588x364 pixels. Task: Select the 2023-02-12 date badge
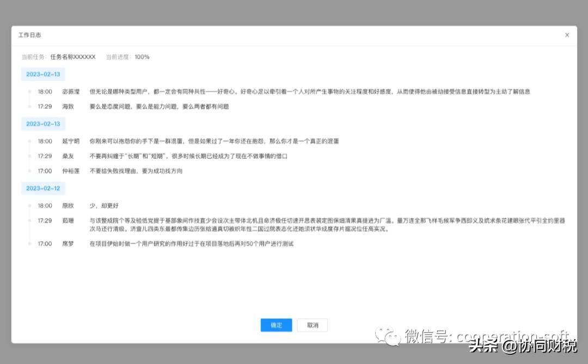pyautogui.click(x=43, y=187)
